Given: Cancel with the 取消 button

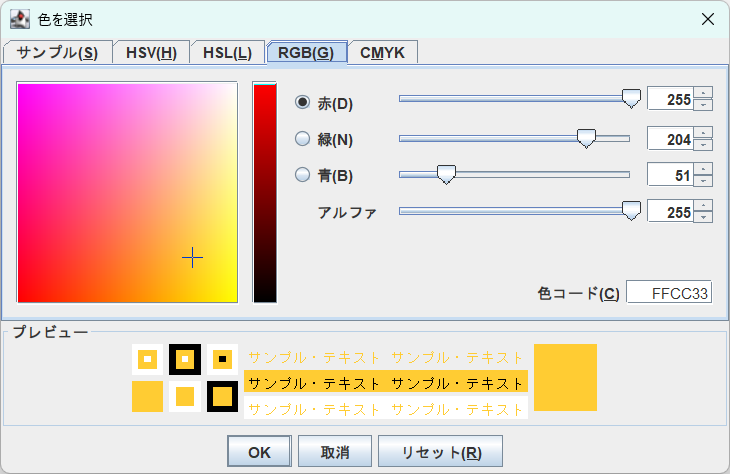Looking at the screenshot, I should coord(335,451).
